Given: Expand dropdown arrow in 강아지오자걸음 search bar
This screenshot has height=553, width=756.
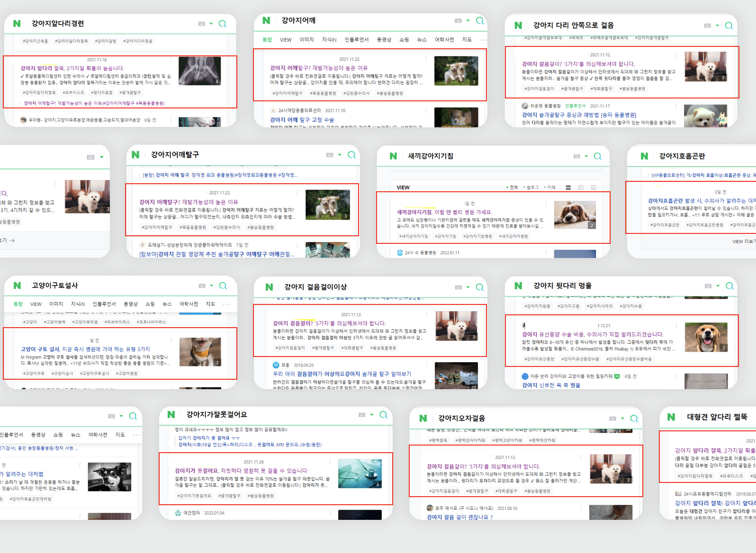Looking at the screenshot, I should click(x=622, y=419).
